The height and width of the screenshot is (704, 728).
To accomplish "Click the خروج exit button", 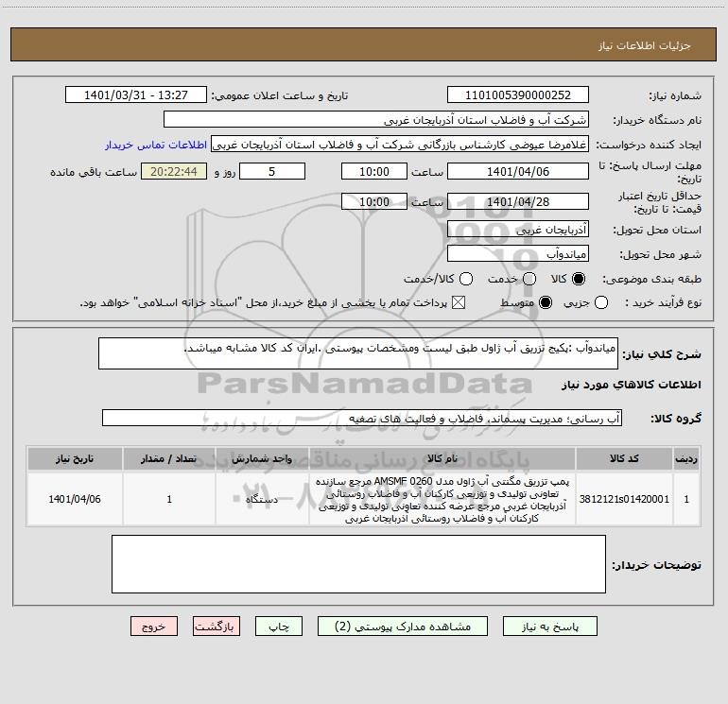I will point(154,627).
